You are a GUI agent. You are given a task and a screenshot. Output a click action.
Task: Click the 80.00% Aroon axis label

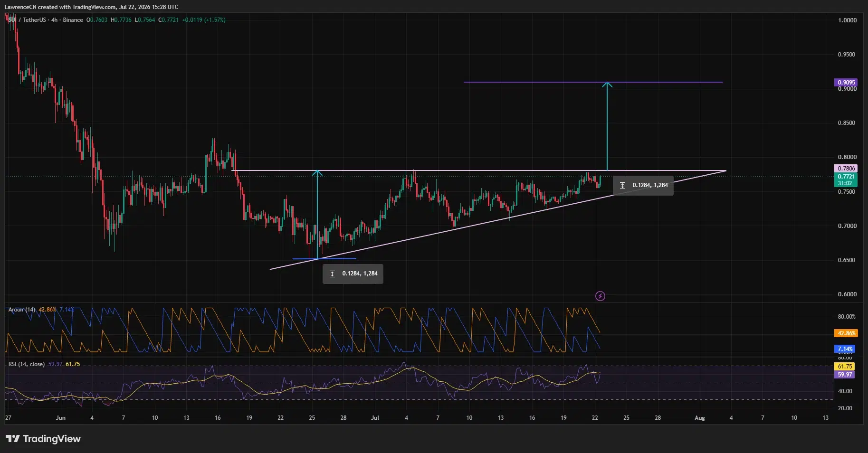(x=847, y=317)
